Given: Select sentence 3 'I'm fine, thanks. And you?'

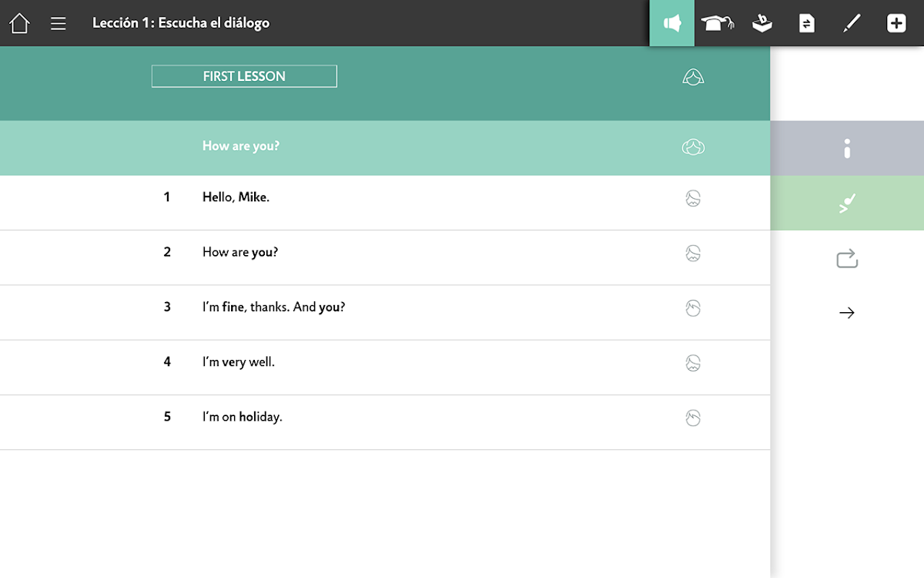Looking at the screenshot, I should [273, 307].
